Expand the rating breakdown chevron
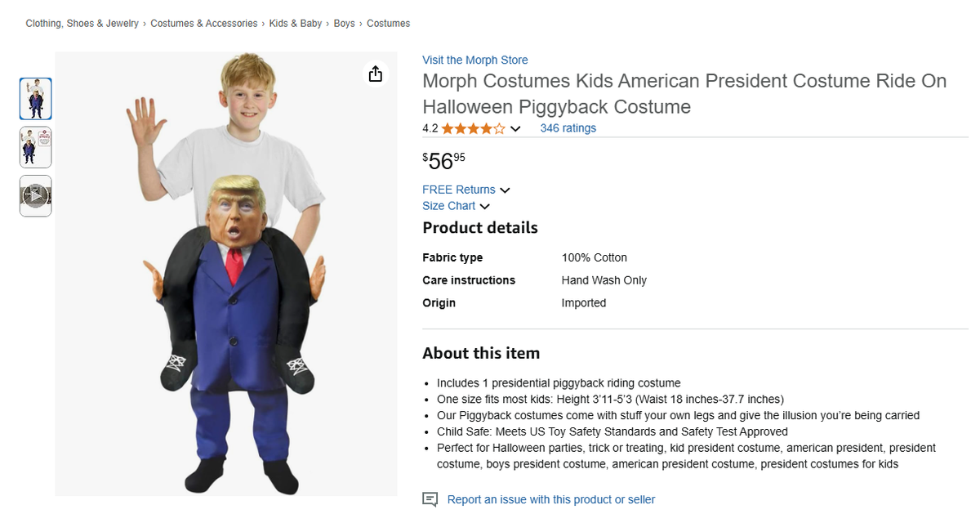Image resolution: width=980 pixels, height=514 pixels. point(515,129)
